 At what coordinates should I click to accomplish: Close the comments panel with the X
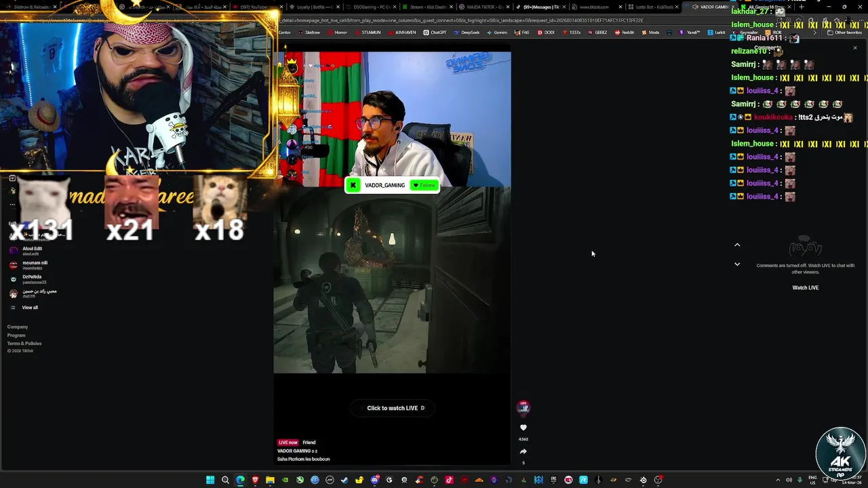coord(854,48)
